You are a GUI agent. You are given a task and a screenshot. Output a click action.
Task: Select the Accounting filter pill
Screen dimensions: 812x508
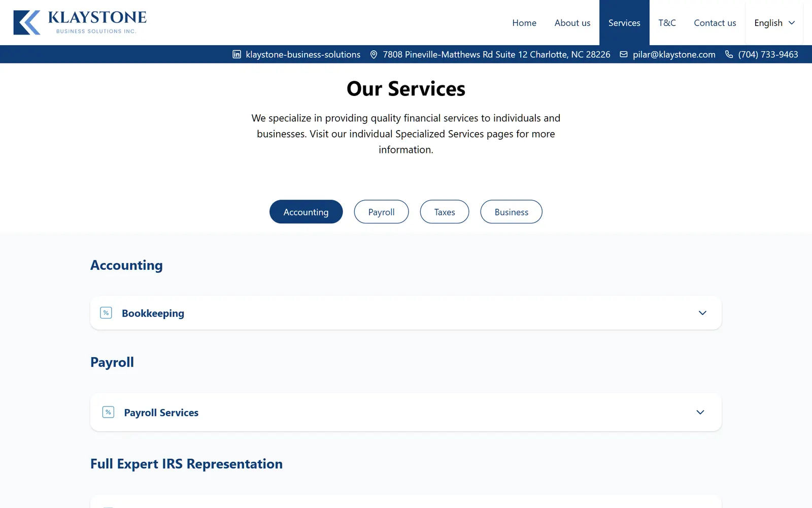306,212
